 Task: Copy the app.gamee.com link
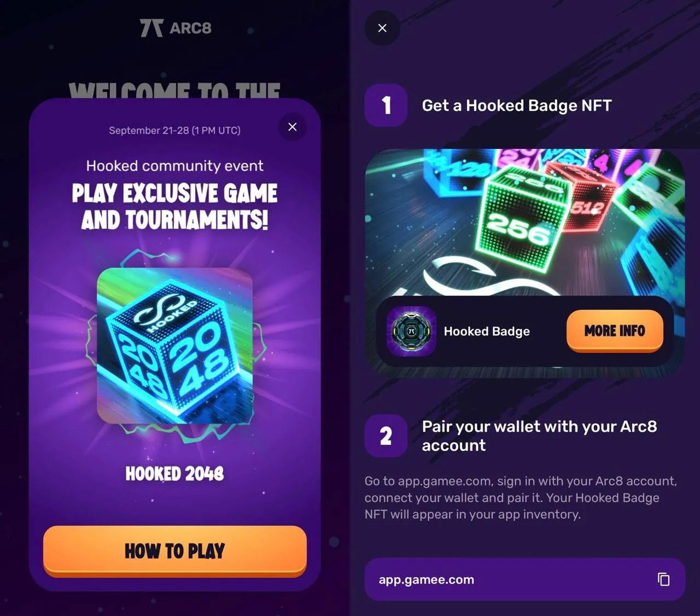[x=663, y=579]
